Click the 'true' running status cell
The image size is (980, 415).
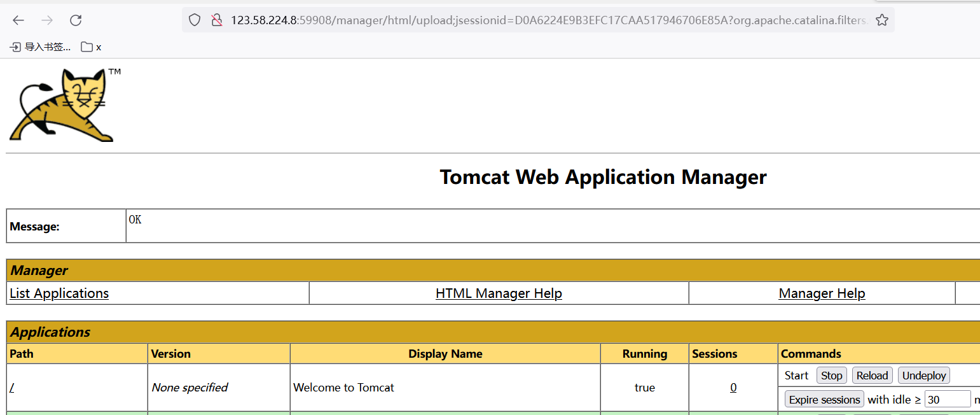point(645,388)
